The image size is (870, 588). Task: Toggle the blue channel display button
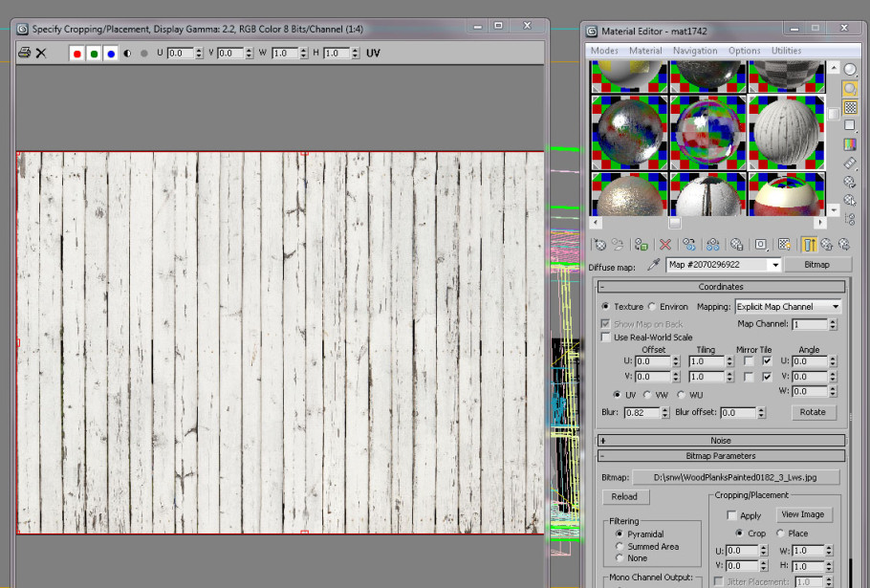(x=110, y=54)
